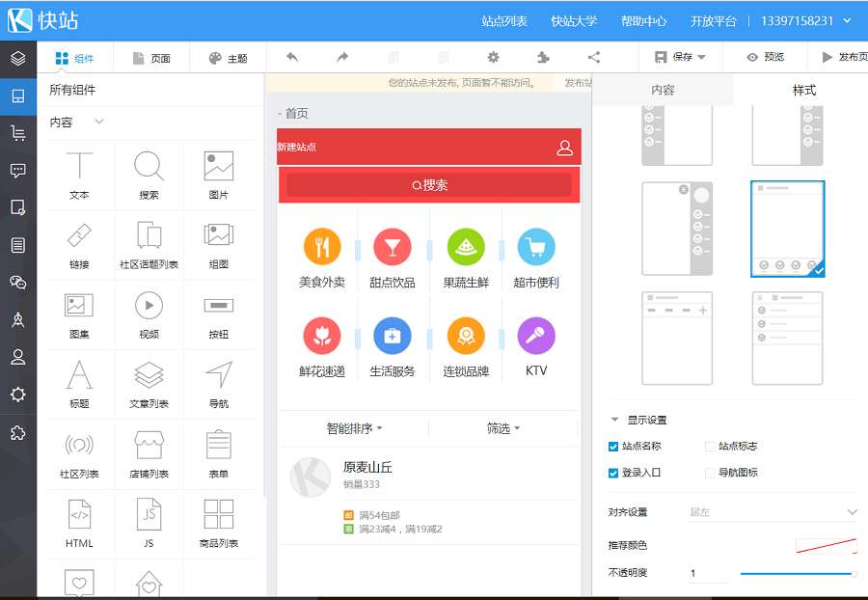
Task: Uncheck the 登录入口 checkbox
Action: click(x=612, y=474)
